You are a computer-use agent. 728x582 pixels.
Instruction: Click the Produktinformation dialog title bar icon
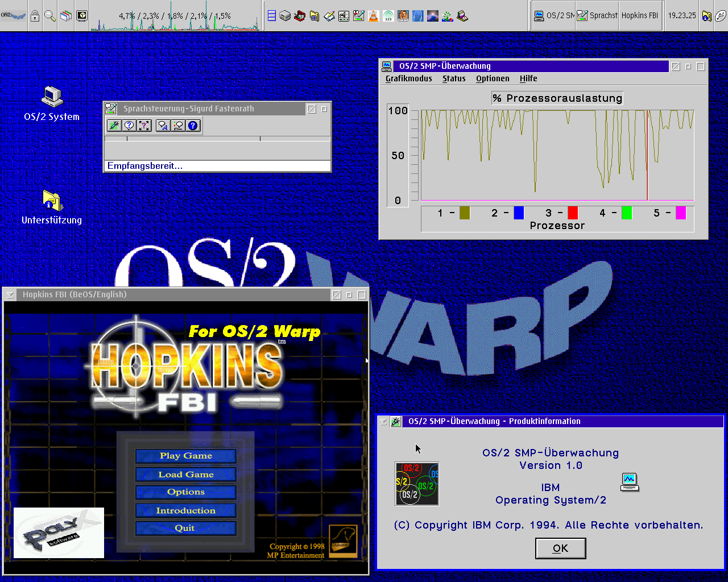(396, 421)
